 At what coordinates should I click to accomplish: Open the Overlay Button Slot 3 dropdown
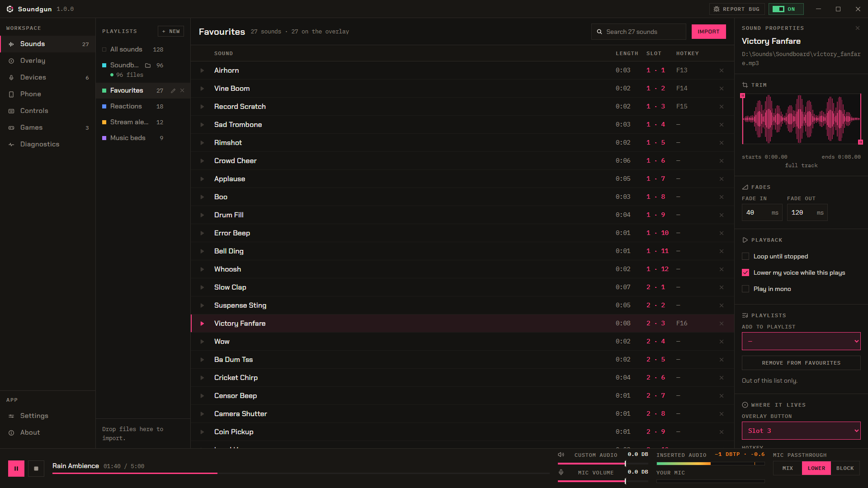(x=801, y=431)
